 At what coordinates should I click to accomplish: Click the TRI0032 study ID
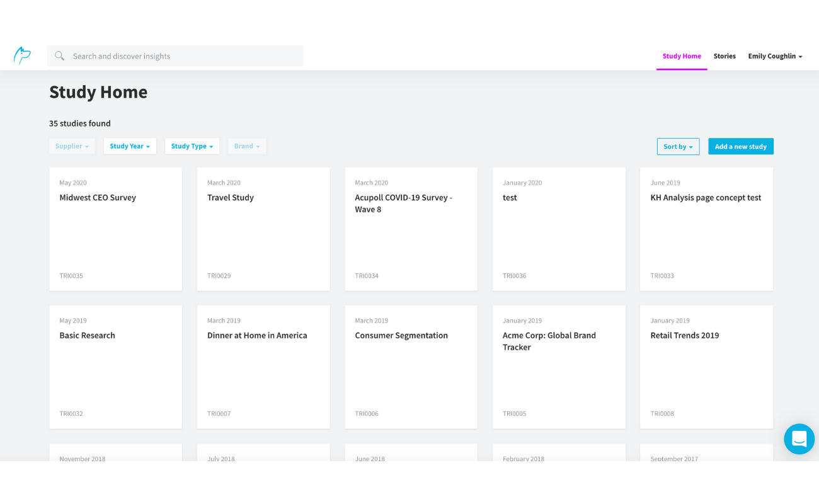click(x=71, y=414)
